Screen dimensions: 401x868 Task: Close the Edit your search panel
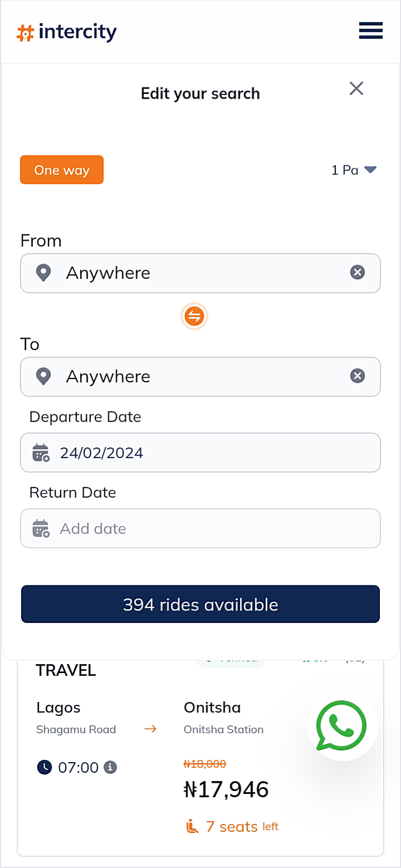click(356, 89)
